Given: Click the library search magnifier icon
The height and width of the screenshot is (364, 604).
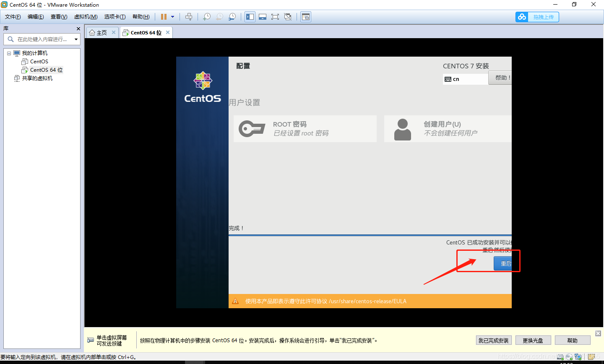Looking at the screenshot, I should [11, 39].
